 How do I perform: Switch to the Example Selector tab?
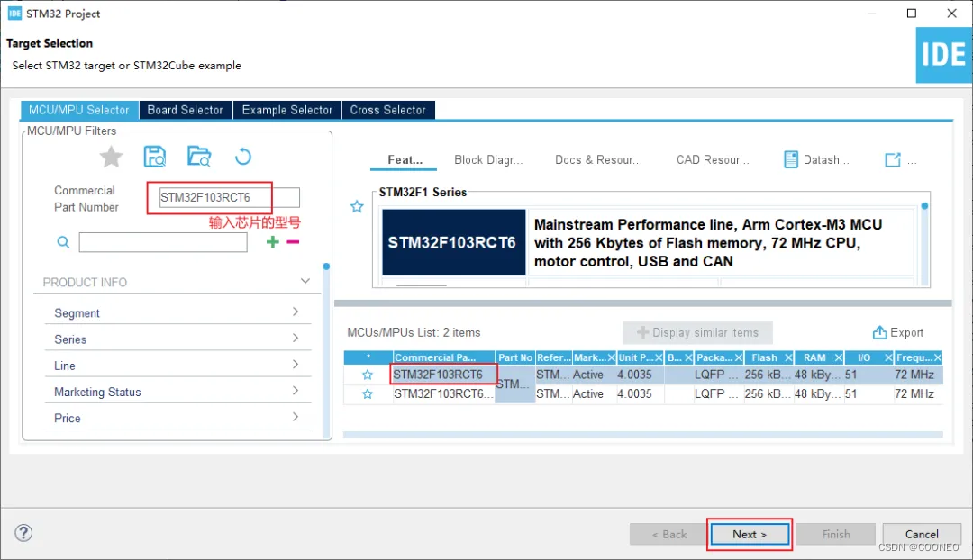pos(287,110)
